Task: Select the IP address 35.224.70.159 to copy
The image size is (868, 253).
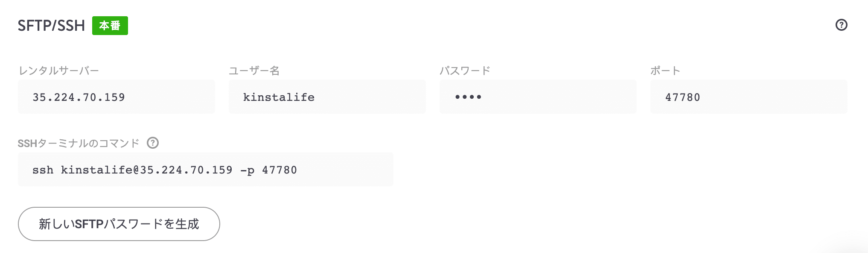Action: click(x=79, y=97)
